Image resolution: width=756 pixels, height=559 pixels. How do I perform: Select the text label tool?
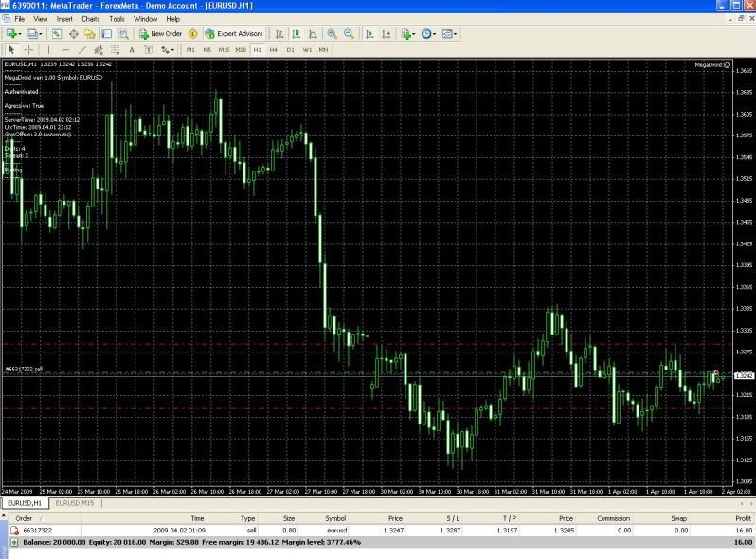[149, 49]
